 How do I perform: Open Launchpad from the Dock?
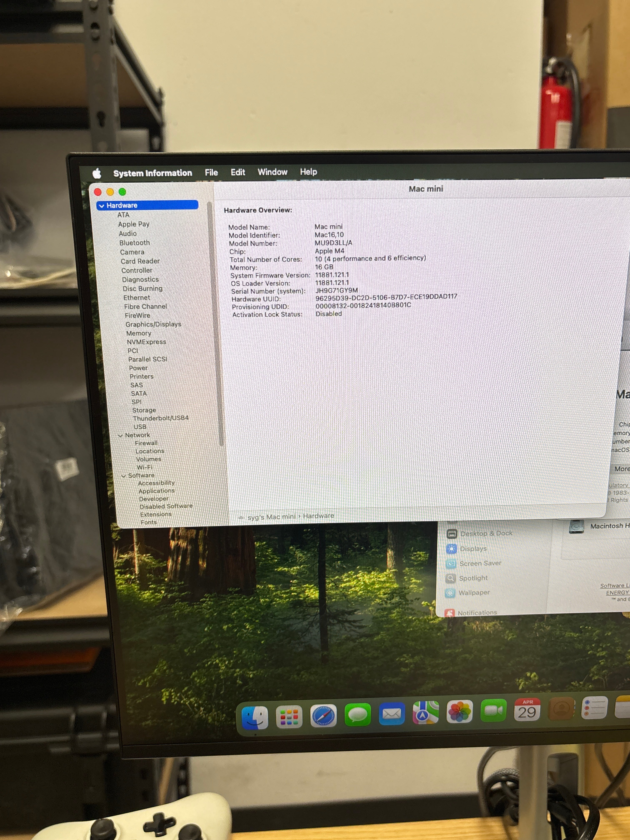289,717
